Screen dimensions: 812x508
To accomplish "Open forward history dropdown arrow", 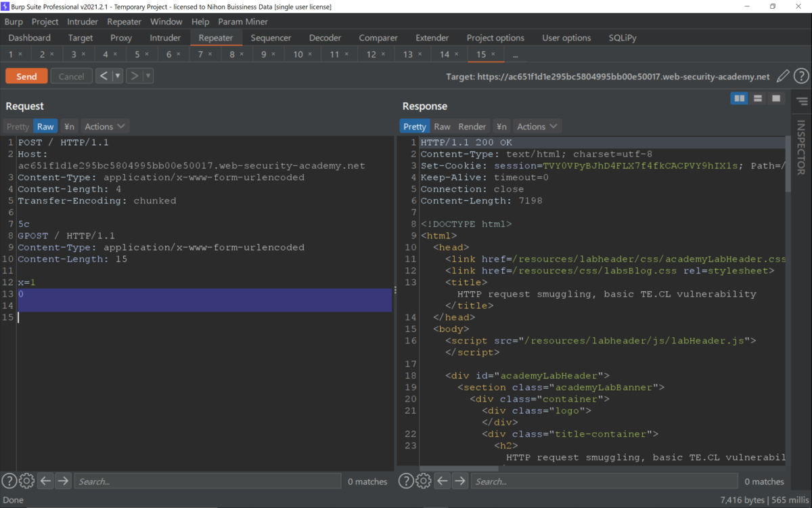I will tap(148, 77).
